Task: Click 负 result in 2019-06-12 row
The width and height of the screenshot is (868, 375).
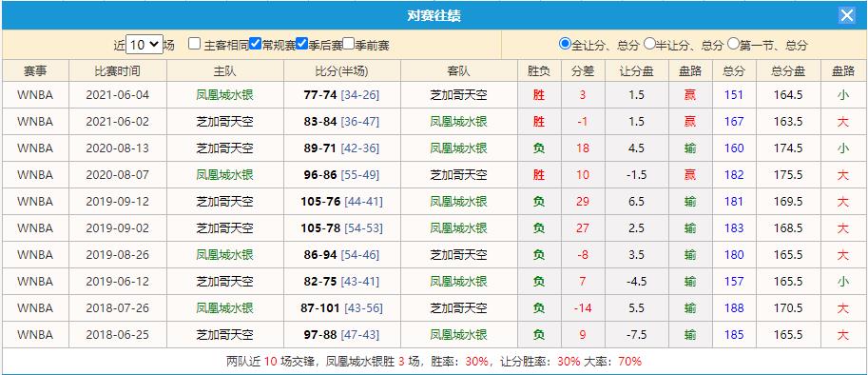Action: click(539, 282)
